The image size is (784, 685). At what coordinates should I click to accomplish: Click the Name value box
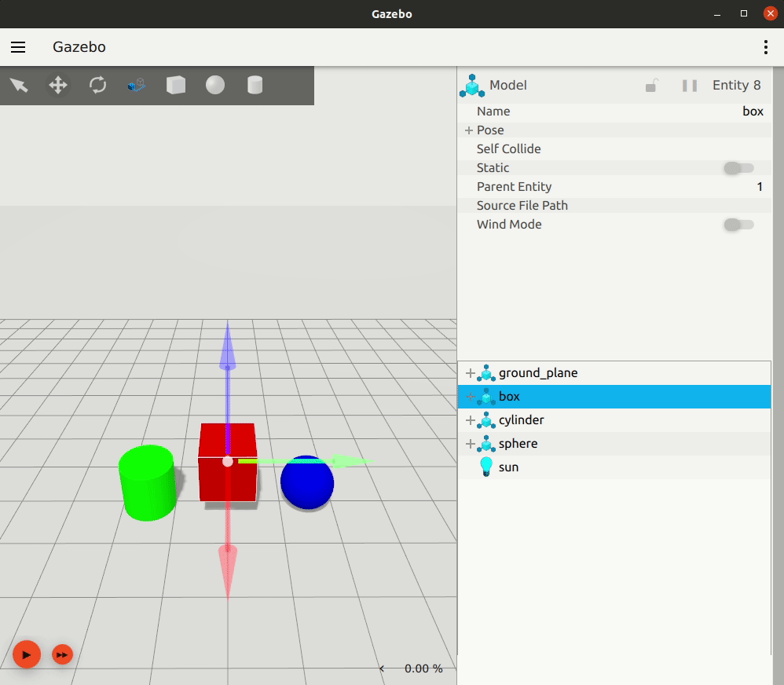pos(753,112)
